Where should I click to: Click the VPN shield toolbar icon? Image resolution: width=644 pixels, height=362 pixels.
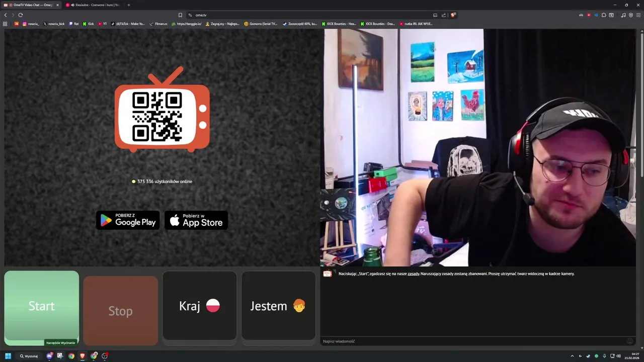pos(631,15)
